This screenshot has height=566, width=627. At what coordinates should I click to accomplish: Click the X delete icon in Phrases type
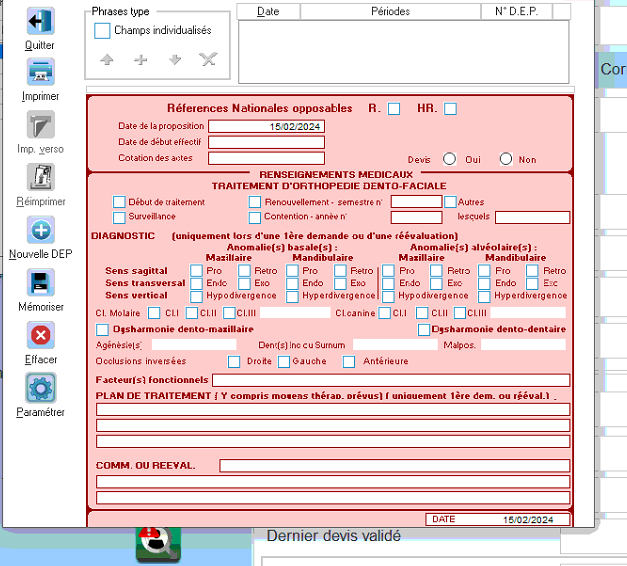(x=208, y=59)
